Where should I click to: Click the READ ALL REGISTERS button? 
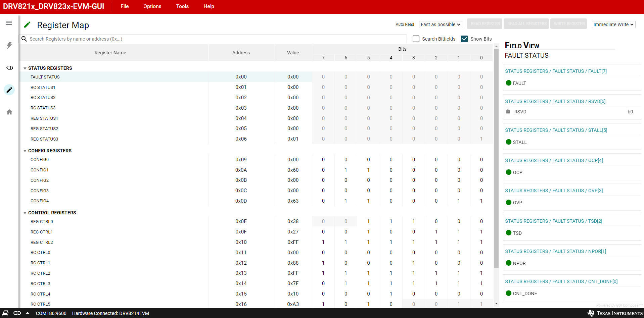pos(526,24)
